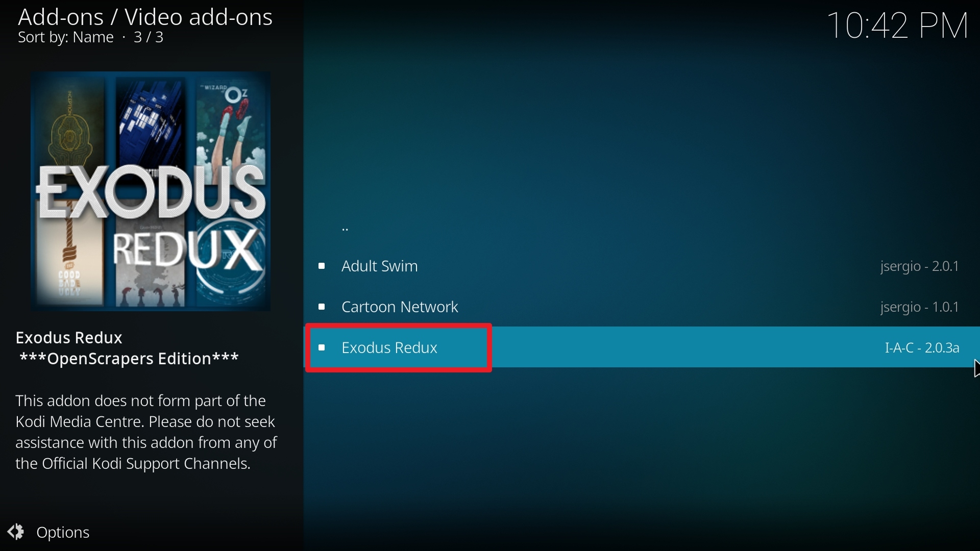Screen dimensions: 980x551
Task: Click the 'jsergio - 2.0.1' version label
Action: tap(920, 266)
